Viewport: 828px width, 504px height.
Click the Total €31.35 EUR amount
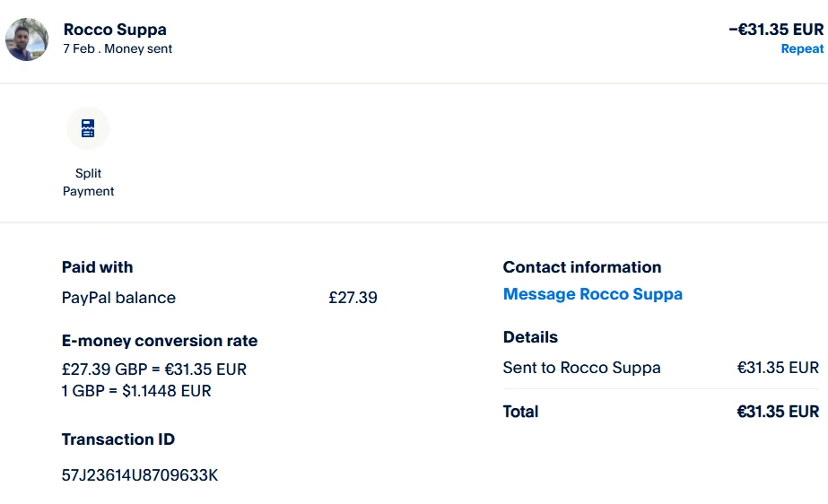778,412
